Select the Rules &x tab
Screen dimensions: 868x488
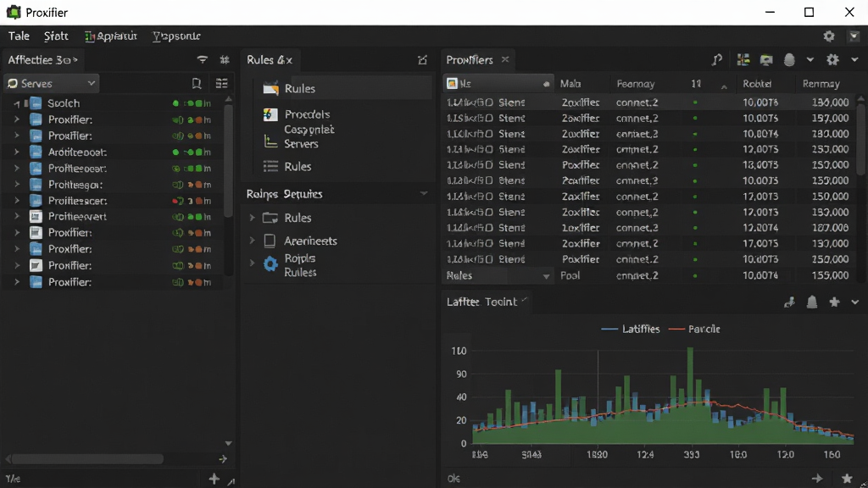point(270,60)
